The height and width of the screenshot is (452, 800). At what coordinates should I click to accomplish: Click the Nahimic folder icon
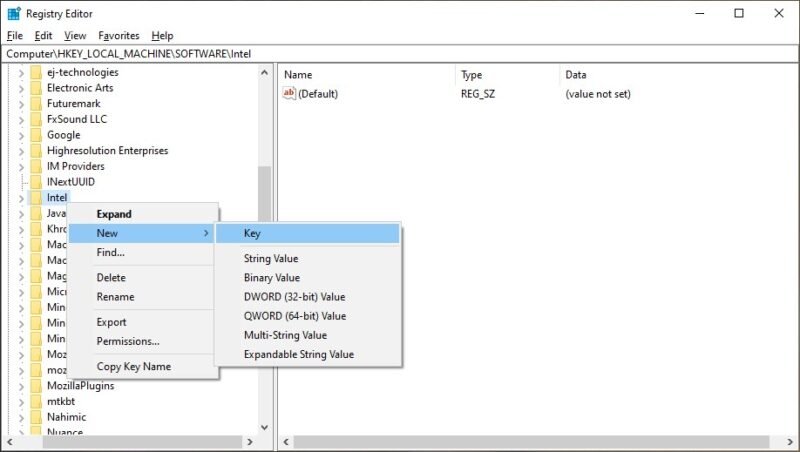36,417
